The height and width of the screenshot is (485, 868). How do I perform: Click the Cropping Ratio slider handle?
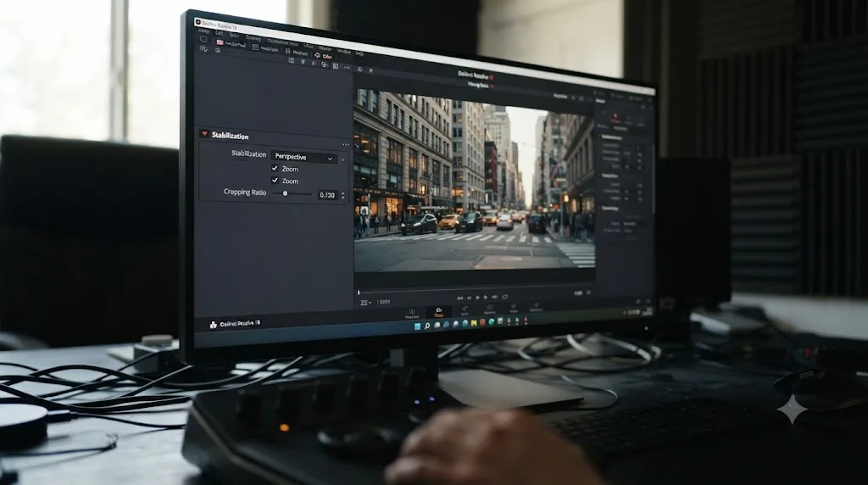pyautogui.click(x=285, y=193)
